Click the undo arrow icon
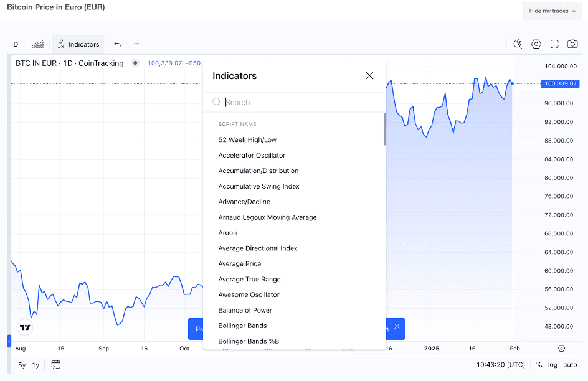588x381 pixels. 117,44
